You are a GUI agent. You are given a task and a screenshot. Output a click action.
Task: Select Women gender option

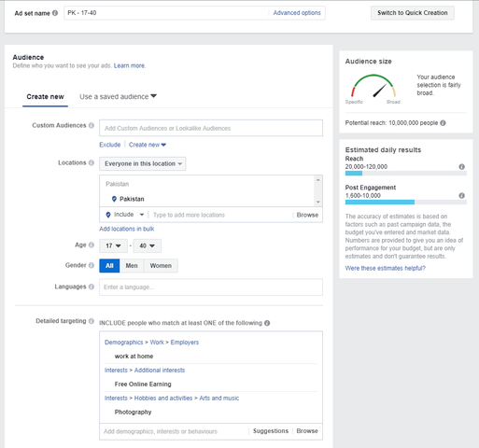(161, 266)
